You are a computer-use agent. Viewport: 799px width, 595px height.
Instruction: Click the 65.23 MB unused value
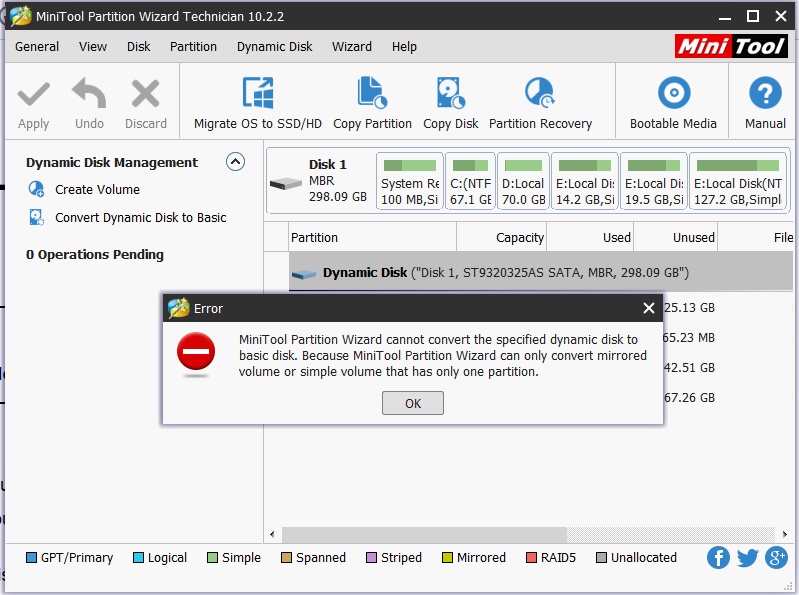point(689,338)
